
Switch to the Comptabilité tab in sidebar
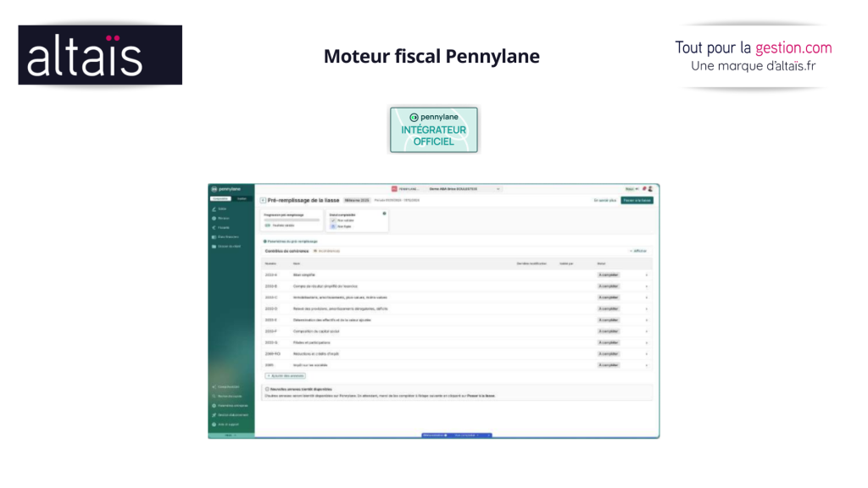[x=220, y=198]
